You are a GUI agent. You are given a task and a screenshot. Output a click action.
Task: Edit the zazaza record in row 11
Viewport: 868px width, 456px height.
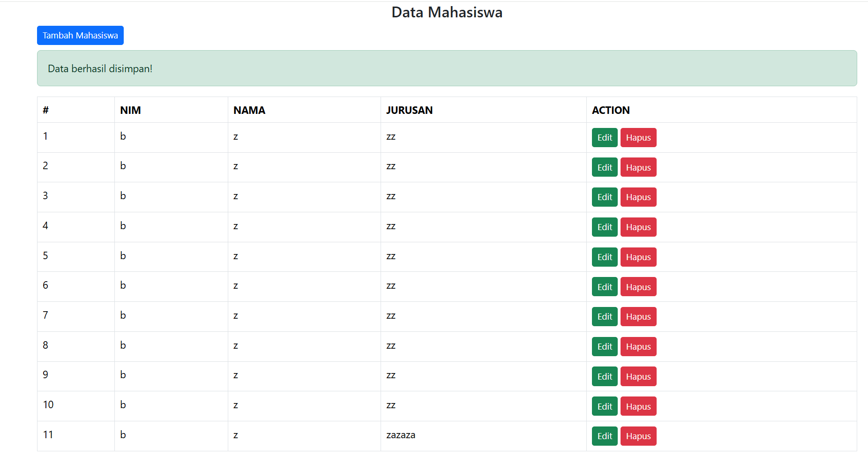(604, 436)
